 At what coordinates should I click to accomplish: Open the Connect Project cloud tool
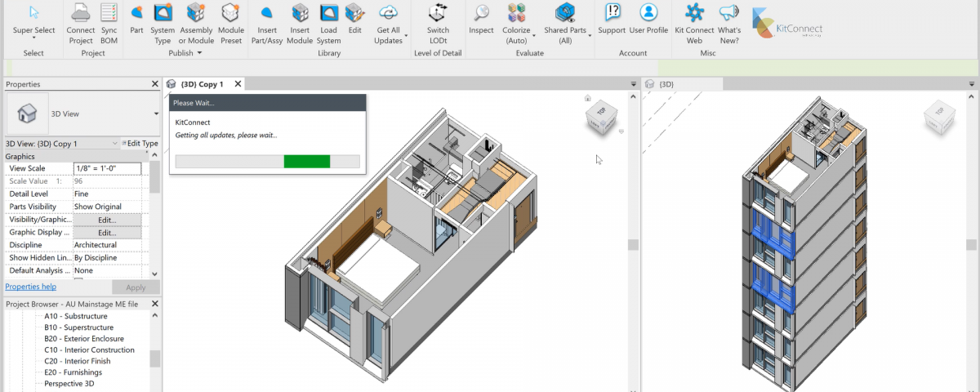81,24
